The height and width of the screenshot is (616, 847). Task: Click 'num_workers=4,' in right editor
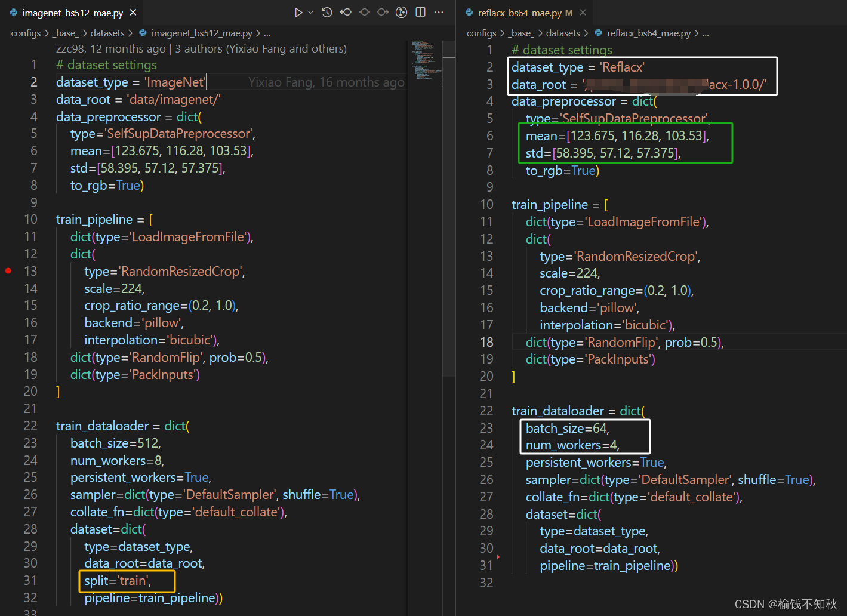click(x=572, y=445)
